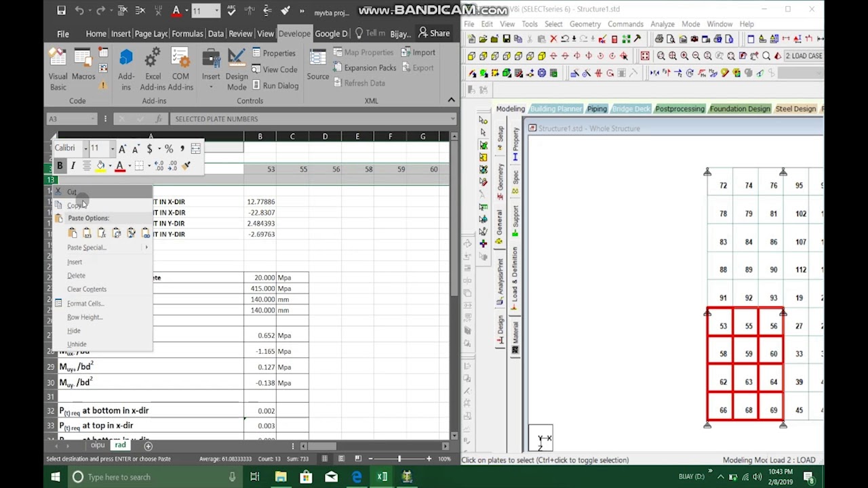Click the Windows taskbar search box
Viewport: 868px width, 488px height.
coord(156,477)
